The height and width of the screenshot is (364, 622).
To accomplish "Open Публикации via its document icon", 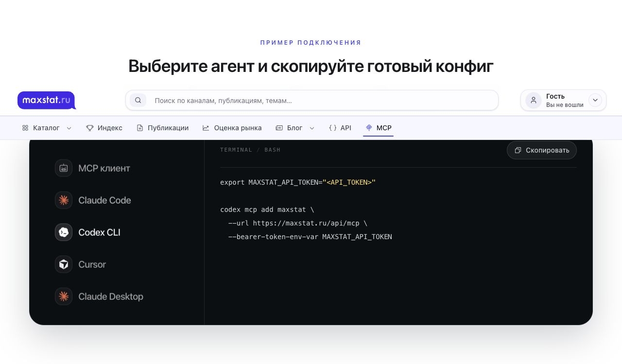I will (140, 128).
